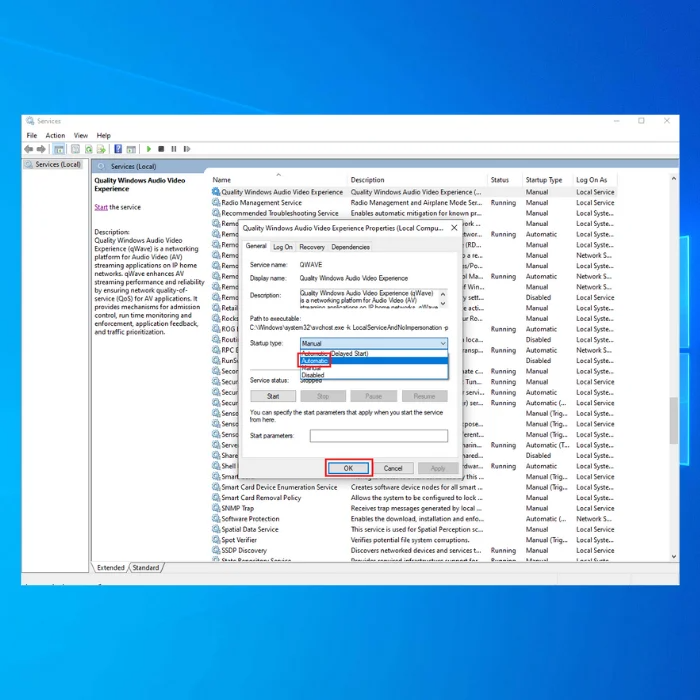Screen dimensions: 700x700
Task: Sort by the Log On As column header
Action: click(595, 180)
